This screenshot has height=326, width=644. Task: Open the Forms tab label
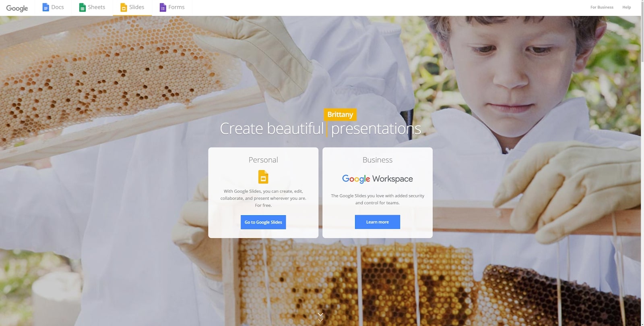coord(176,7)
